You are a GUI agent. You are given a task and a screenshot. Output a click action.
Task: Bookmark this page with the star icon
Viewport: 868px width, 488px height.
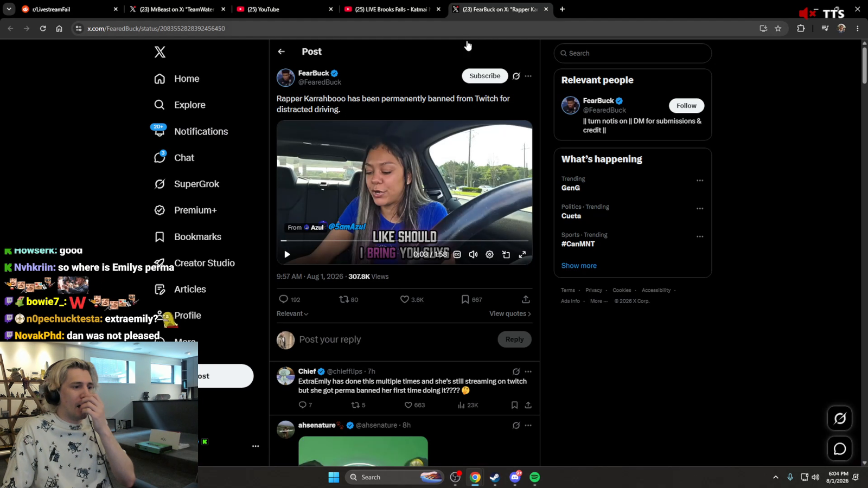[778, 28]
